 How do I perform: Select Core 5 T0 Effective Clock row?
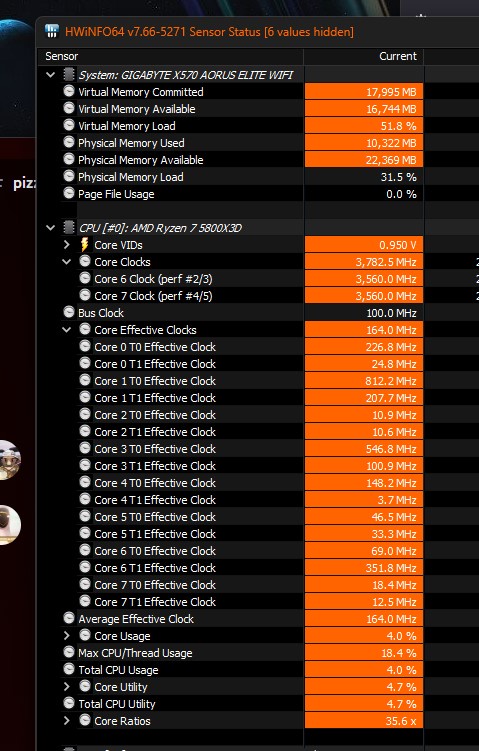155,517
